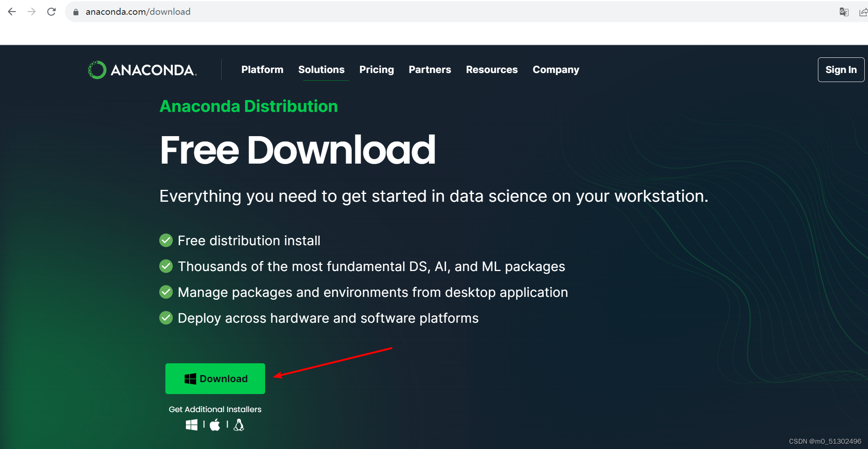
Task: Click the Sign In button
Action: pyautogui.click(x=842, y=70)
